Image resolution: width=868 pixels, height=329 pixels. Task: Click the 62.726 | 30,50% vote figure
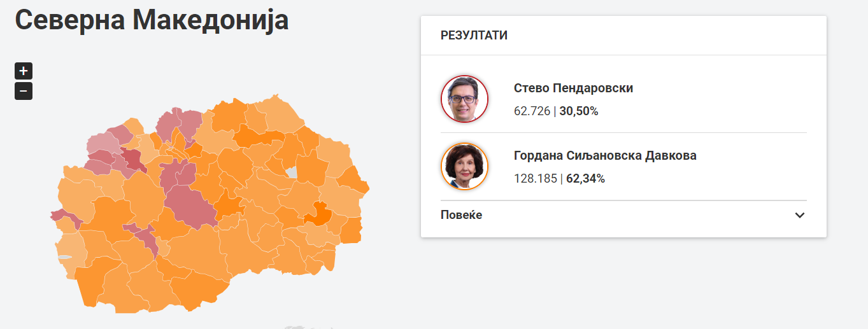[x=556, y=111]
